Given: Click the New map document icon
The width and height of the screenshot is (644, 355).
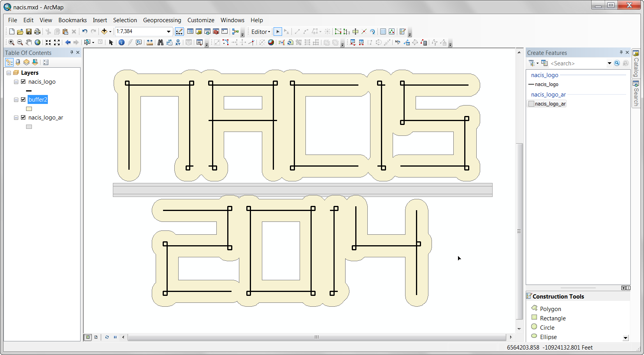Looking at the screenshot, I should [x=12, y=32].
